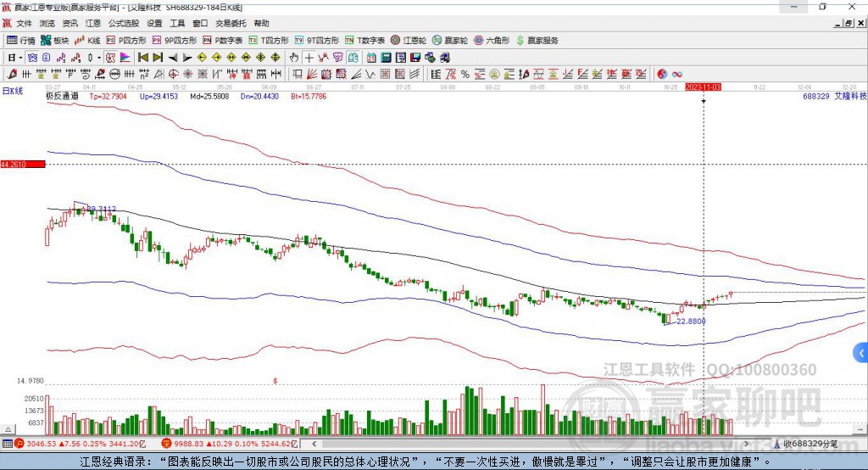Click the Shenzhen index 9988.83 status entry
The width and height of the screenshot is (868, 470).
231,444
